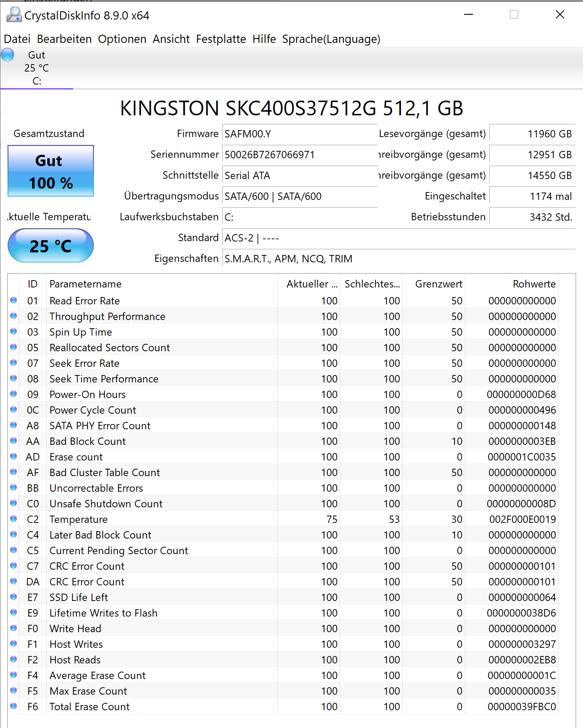
Task: Click the Grenzwert column header
Action: point(433,284)
